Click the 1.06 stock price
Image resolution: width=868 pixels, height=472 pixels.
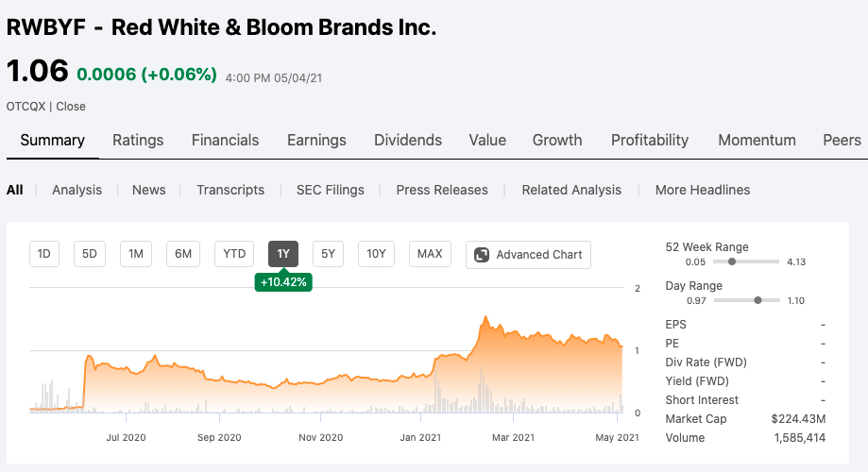coord(37,71)
